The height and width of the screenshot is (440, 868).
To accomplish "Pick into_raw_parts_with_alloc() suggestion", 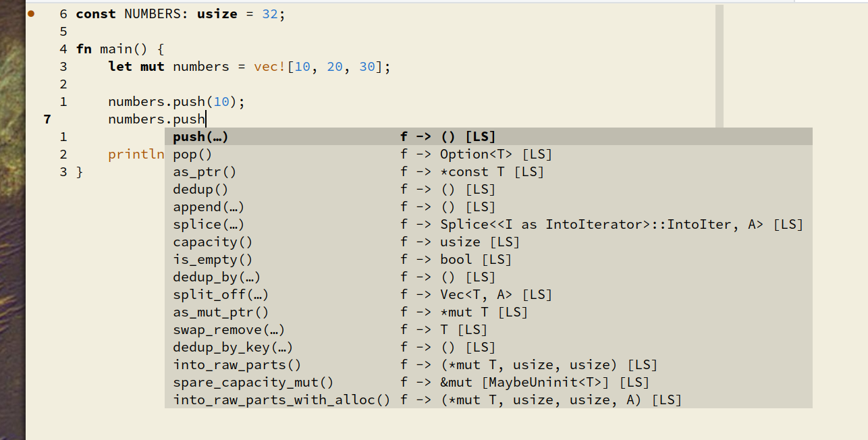I will click(x=489, y=400).
